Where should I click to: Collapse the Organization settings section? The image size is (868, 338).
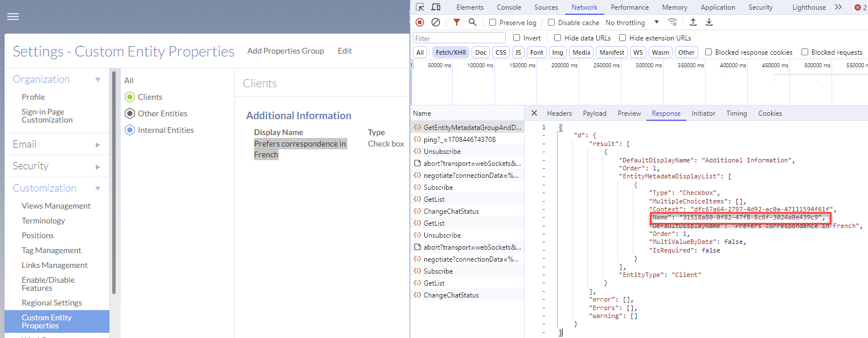coord(97,79)
